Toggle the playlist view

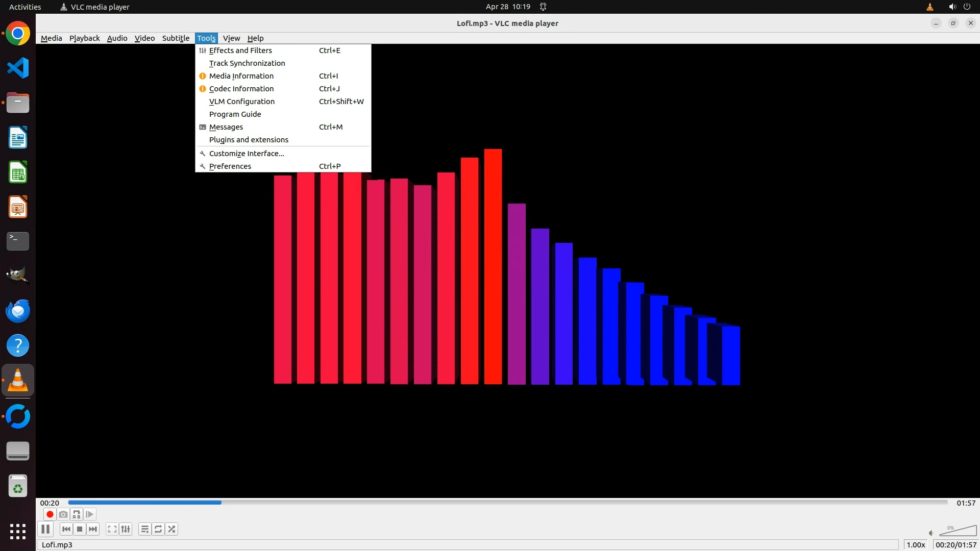coord(145,529)
